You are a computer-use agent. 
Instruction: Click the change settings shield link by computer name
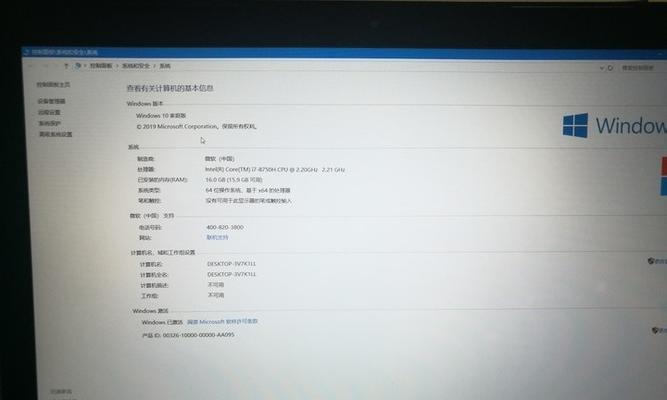tap(657, 261)
